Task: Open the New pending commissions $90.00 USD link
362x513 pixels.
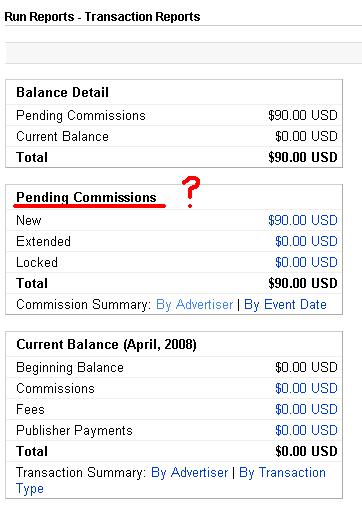Action: click(303, 220)
